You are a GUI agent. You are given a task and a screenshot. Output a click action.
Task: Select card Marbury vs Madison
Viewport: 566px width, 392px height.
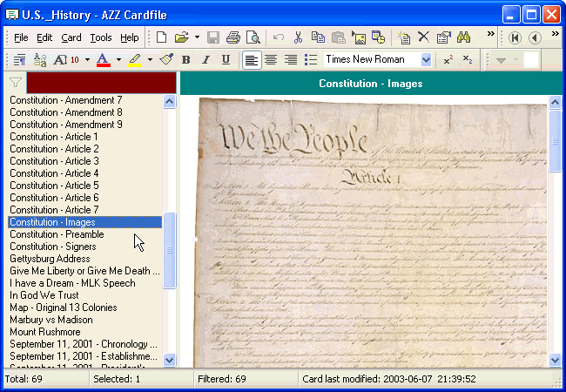click(x=84, y=320)
